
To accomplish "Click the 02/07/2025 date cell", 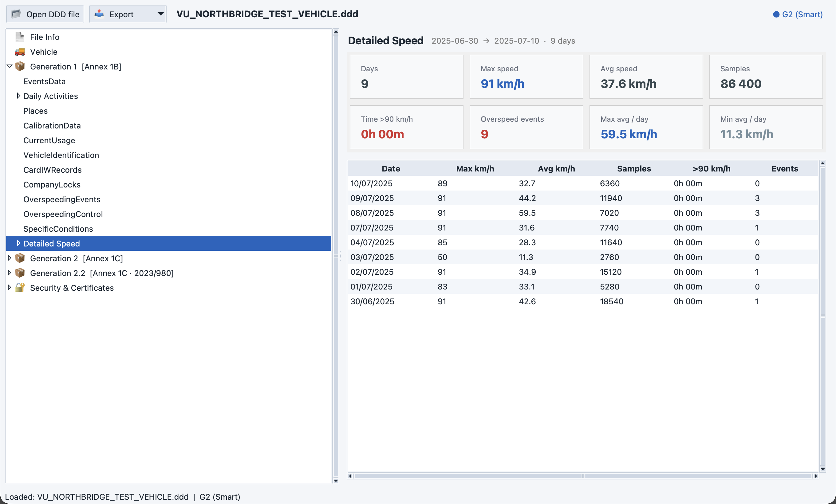I will (372, 272).
